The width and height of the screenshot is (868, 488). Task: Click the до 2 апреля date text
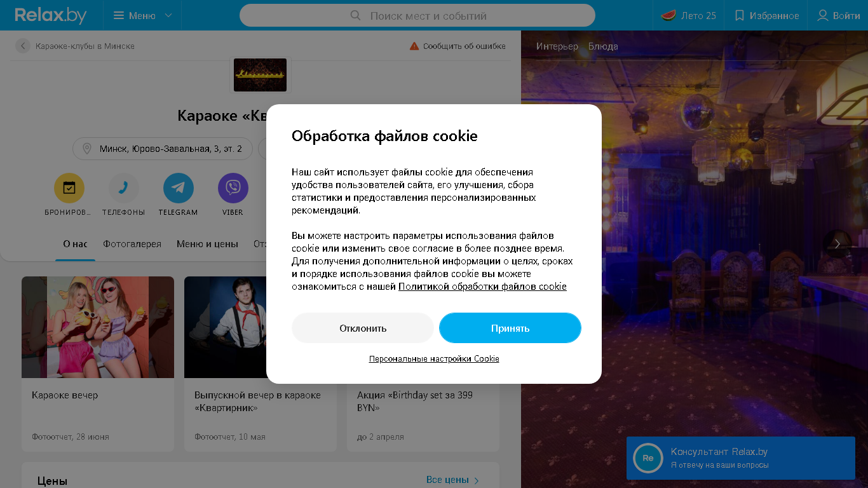coord(381,437)
